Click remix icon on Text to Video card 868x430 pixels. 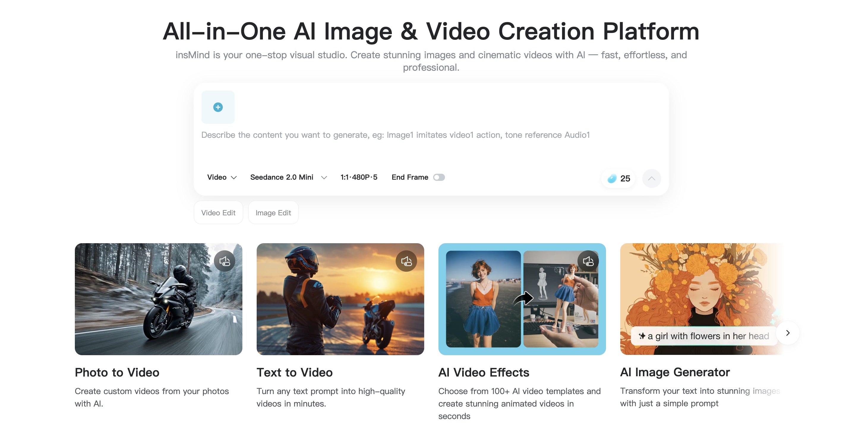click(406, 261)
